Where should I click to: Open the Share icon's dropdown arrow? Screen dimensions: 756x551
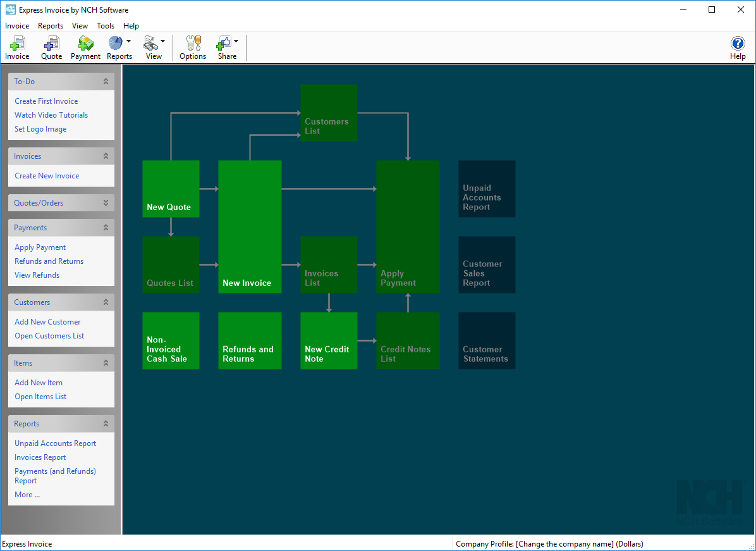point(235,41)
